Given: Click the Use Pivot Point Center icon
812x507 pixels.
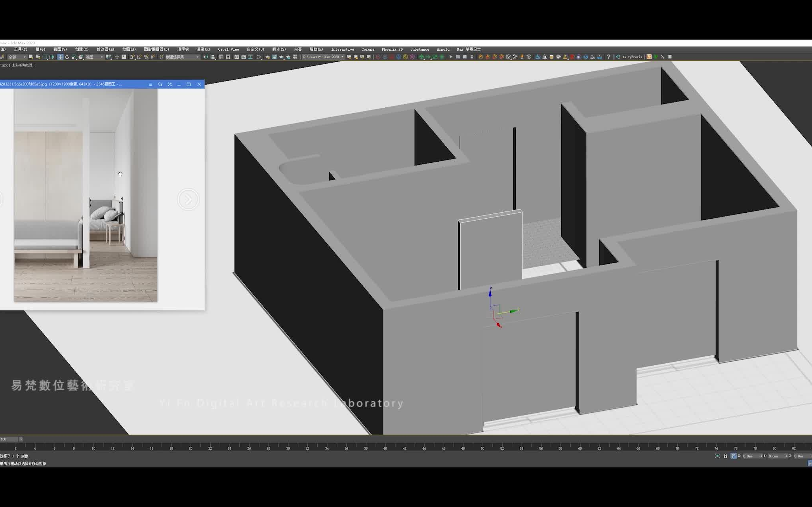Looking at the screenshot, I should (109, 57).
